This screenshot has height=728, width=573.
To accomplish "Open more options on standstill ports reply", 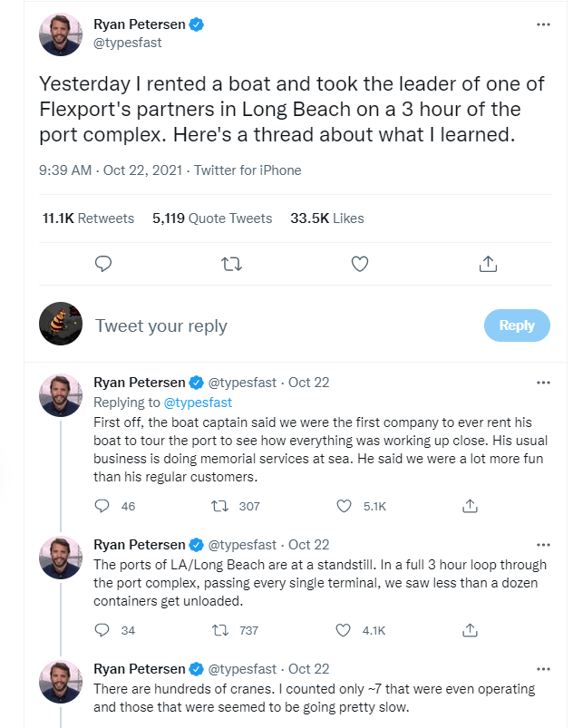I will tap(543, 545).
